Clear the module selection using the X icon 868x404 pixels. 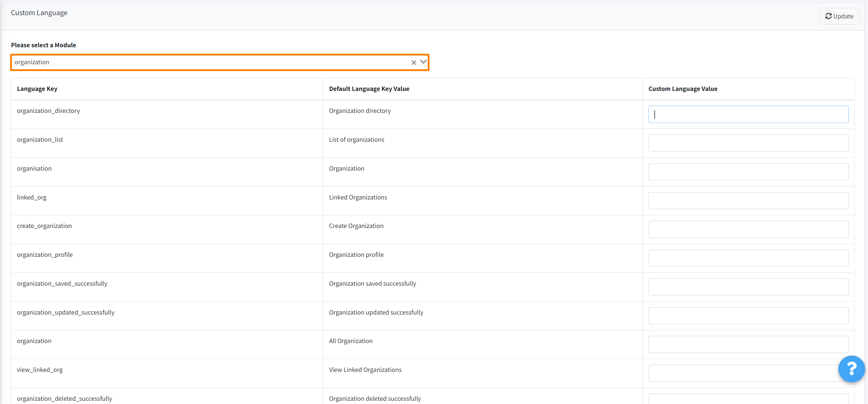413,62
